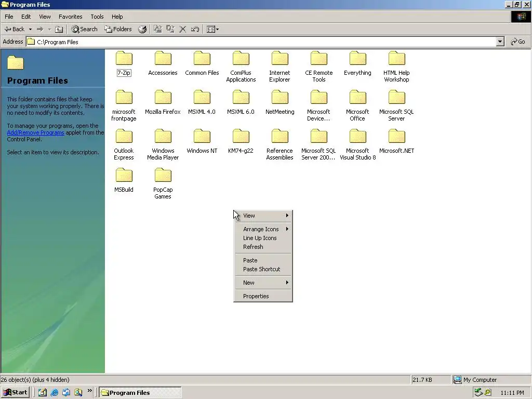Image resolution: width=532 pixels, height=399 pixels.
Task: Click Program Files taskbar button
Action: point(140,393)
